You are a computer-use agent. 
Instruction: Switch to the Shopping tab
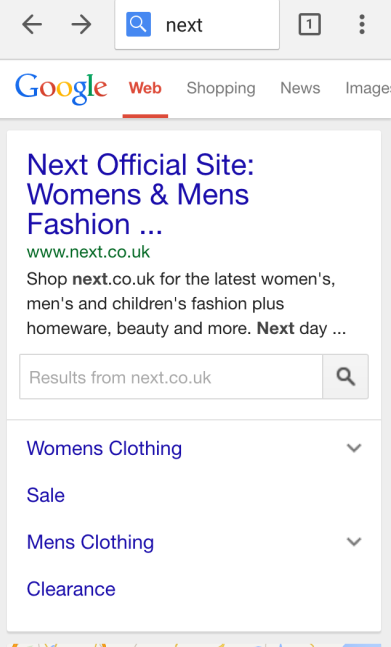click(x=221, y=88)
